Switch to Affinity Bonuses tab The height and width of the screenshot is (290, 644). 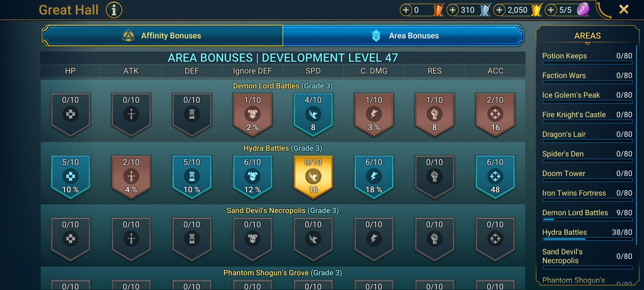pos(163,35)
